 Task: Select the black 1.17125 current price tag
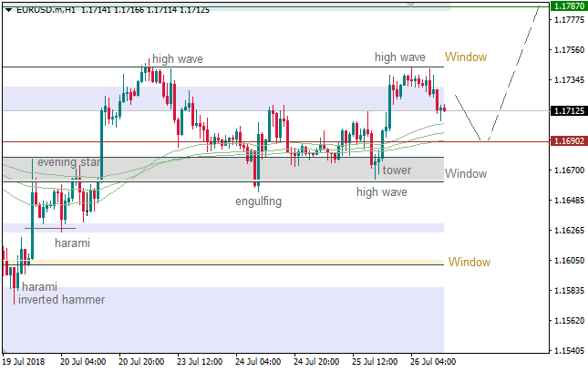pos(569,111)
